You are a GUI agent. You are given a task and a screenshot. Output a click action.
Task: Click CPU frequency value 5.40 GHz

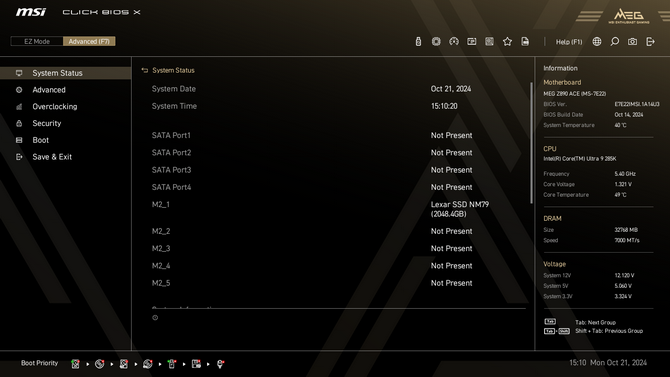point(625,174)
